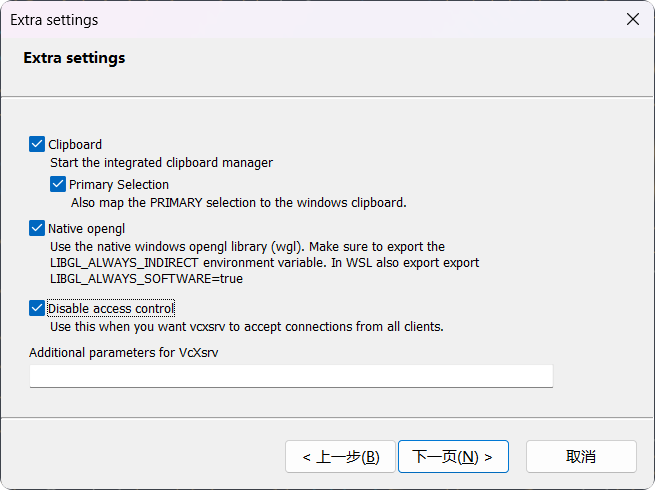Toggle the Primary Selection checkbox
655x490 pixels.
pos(58,184)
